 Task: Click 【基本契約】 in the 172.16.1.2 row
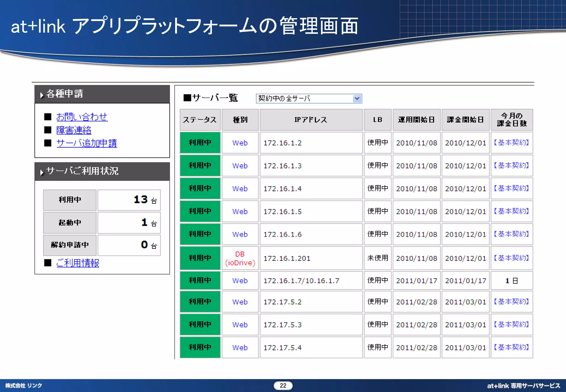512,143
